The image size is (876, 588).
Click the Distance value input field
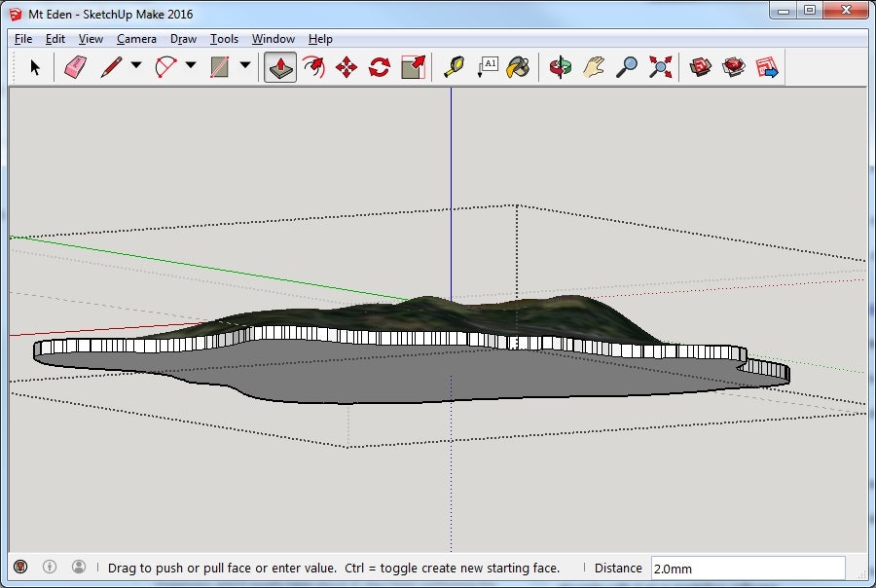[747, 568]
